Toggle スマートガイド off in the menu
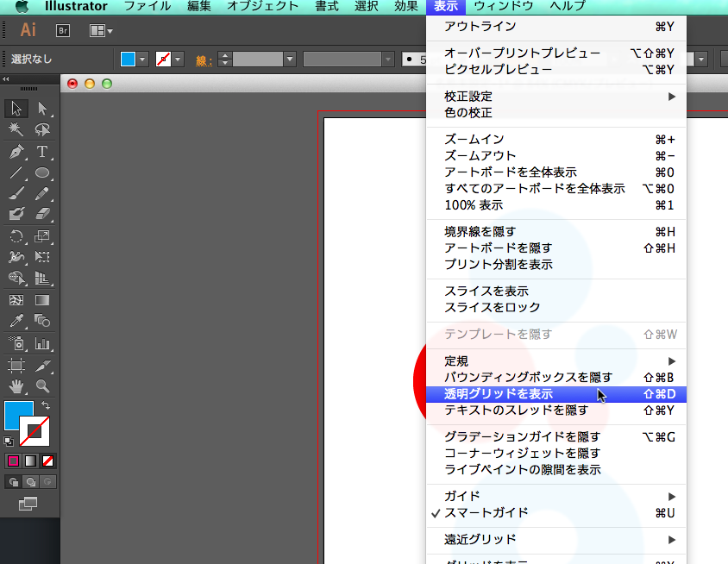 (x=483, y=511)
